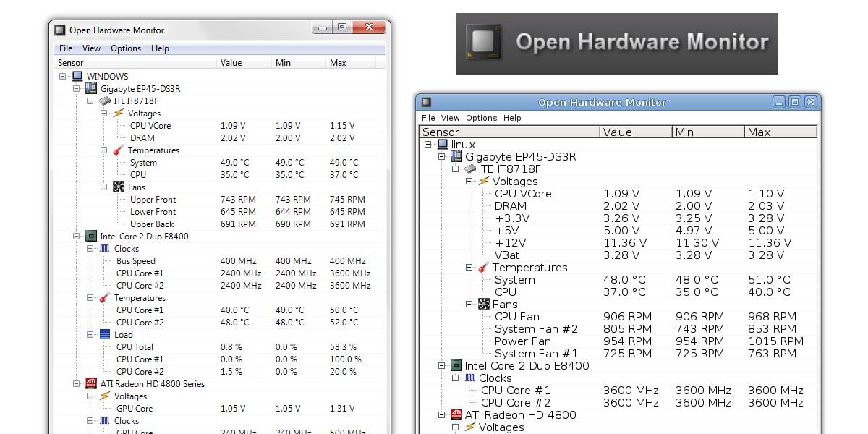Click ATI Radeon HD 4800 icon in linux window

456,415
